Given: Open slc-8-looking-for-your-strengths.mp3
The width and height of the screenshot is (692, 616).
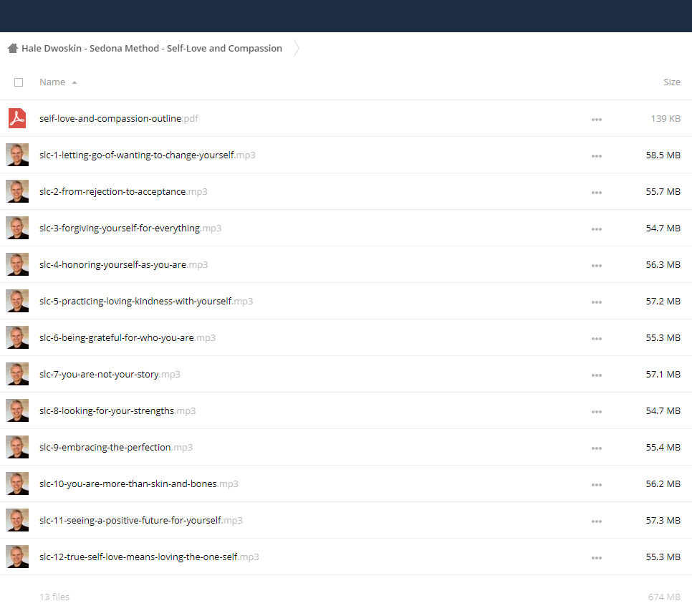Looking at the screenshot, I should tap(117, 412).
